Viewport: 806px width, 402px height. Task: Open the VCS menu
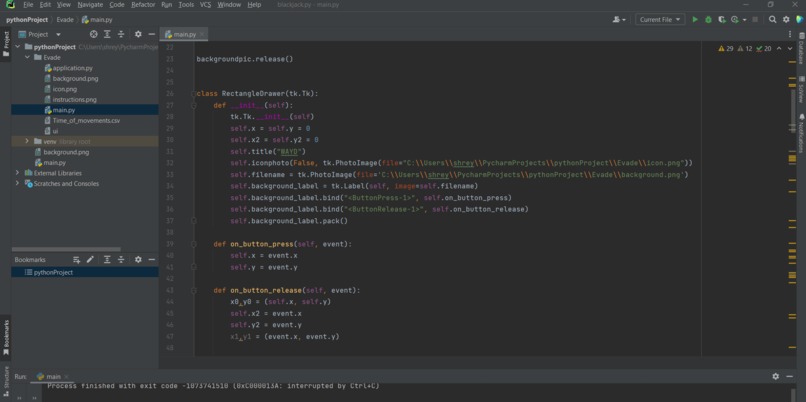[x=205, y=5]
